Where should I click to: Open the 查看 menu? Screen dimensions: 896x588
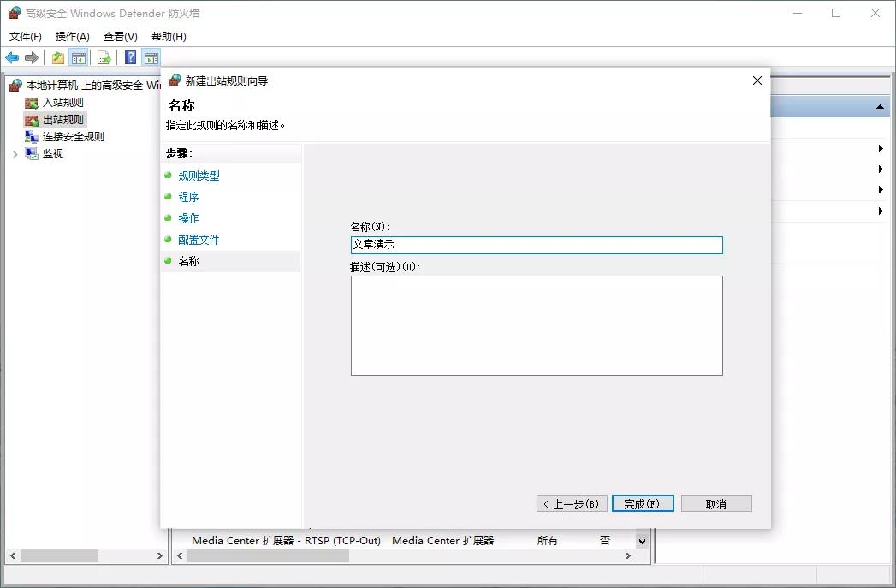(x=119, y=36)
